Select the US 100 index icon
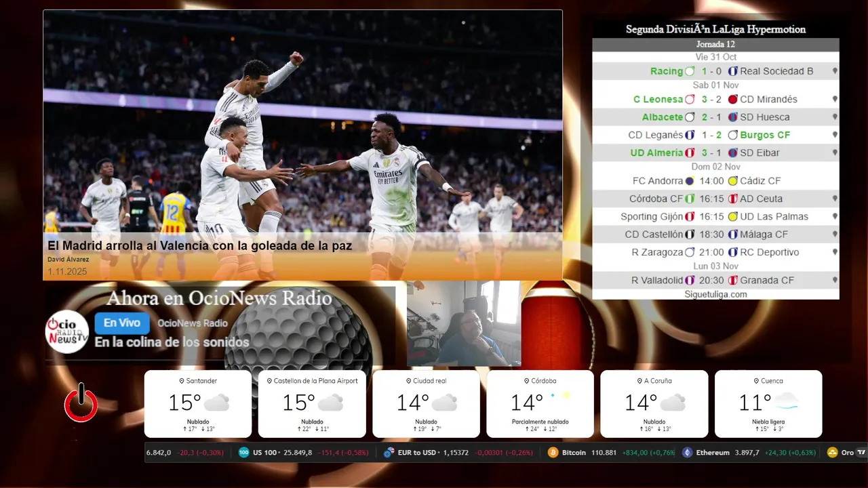This screenshot has width=868, height=488. 244,453
